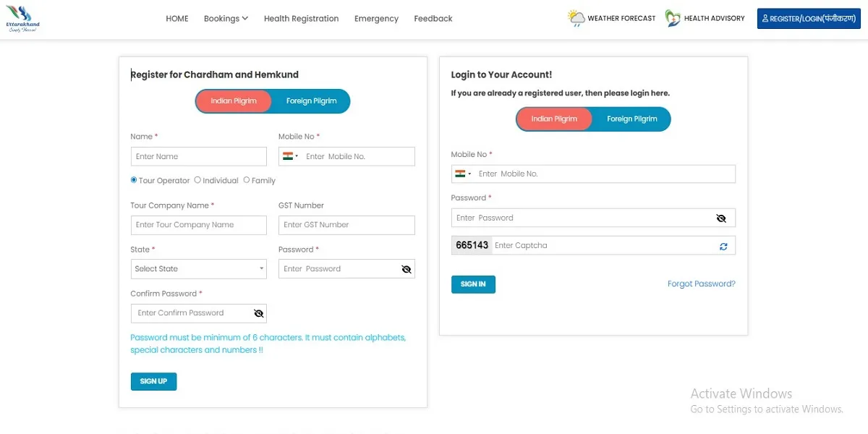868x434 pixels.
Task: Click the Uttarakhand logo in the header
Action: click(x=24, y=18)
